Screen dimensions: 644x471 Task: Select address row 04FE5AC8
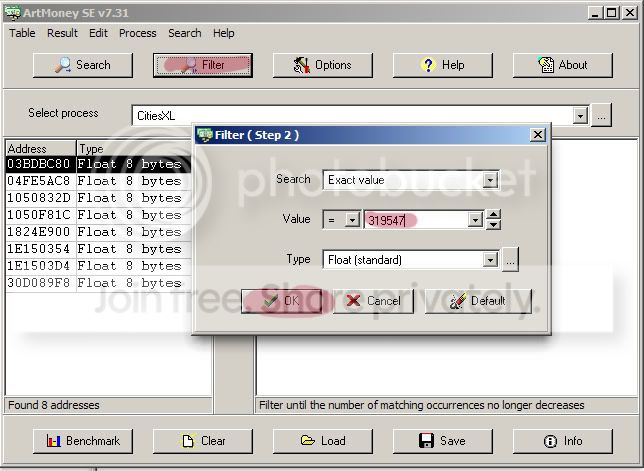pos(99,181)
